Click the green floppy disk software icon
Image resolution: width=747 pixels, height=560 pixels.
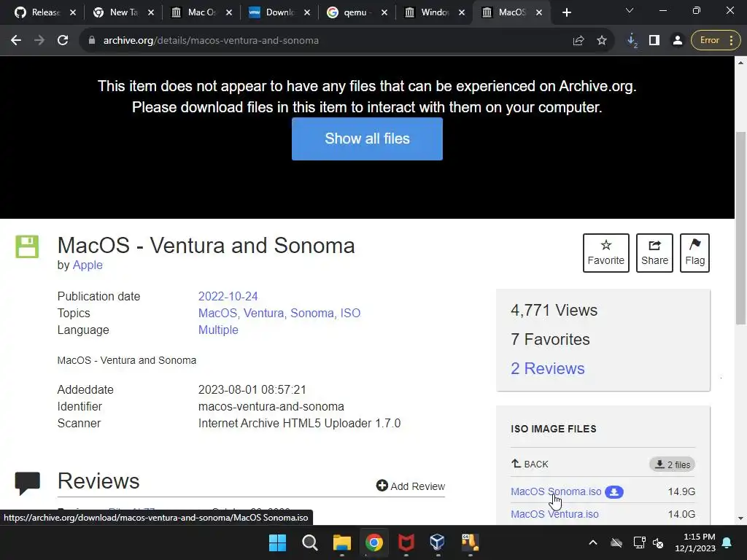(x=27, y=246)
